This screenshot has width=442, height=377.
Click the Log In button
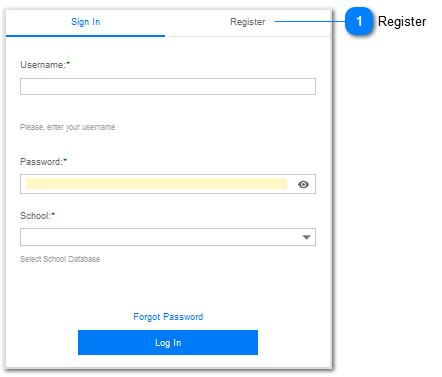coord(168,342)
